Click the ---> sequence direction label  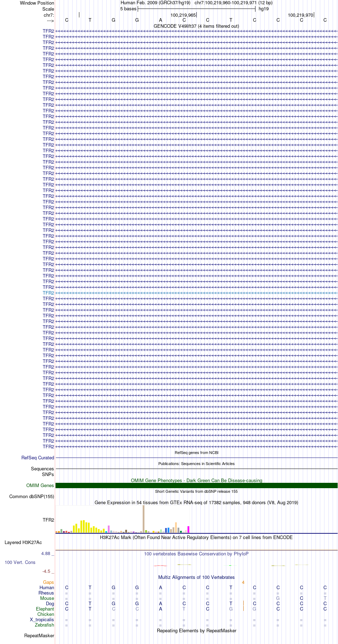tap(50, 21)
